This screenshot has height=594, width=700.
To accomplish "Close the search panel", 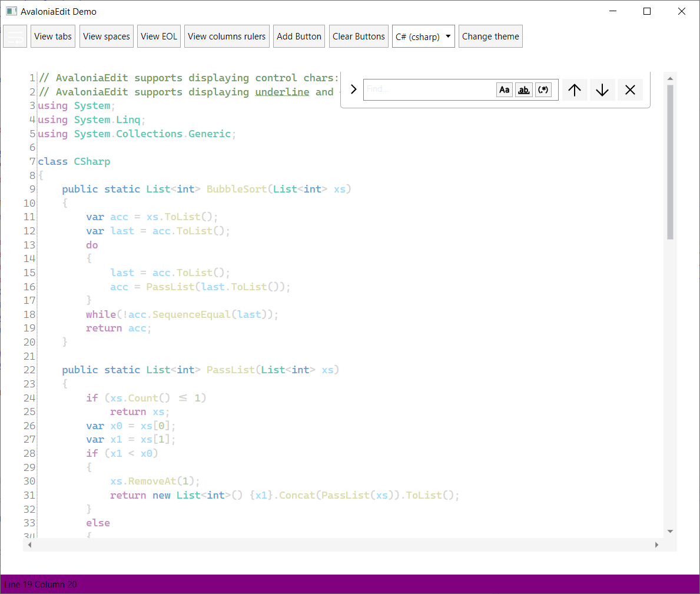I will click(x=630, y=89).
